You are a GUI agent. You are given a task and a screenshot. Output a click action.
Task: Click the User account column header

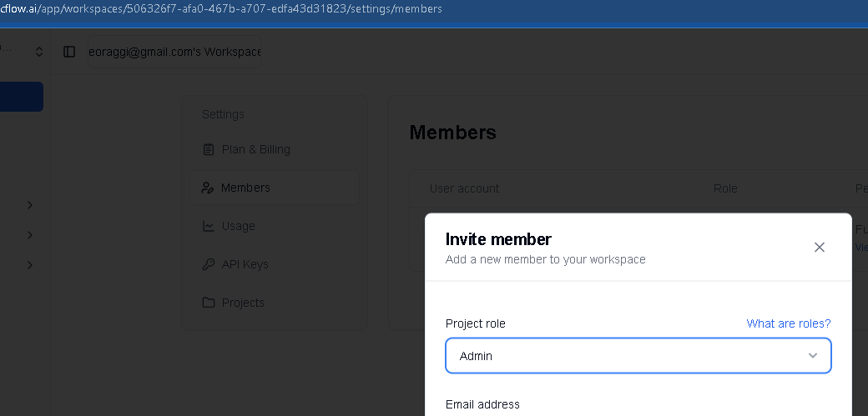464,188
